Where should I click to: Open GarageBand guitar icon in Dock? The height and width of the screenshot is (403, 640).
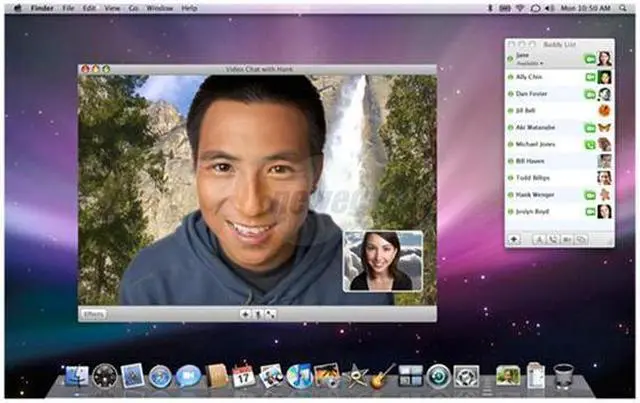383,376
